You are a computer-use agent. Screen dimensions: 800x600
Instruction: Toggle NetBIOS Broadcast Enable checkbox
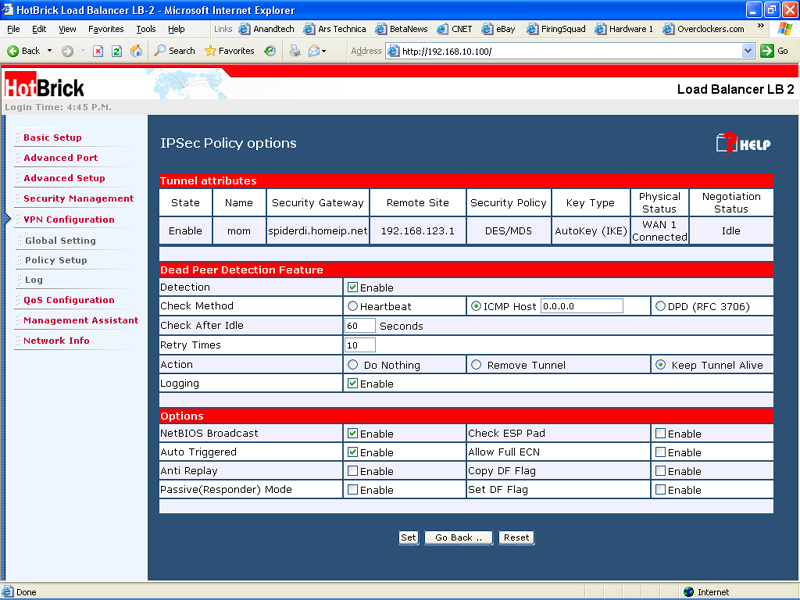(x=353, y=433)
